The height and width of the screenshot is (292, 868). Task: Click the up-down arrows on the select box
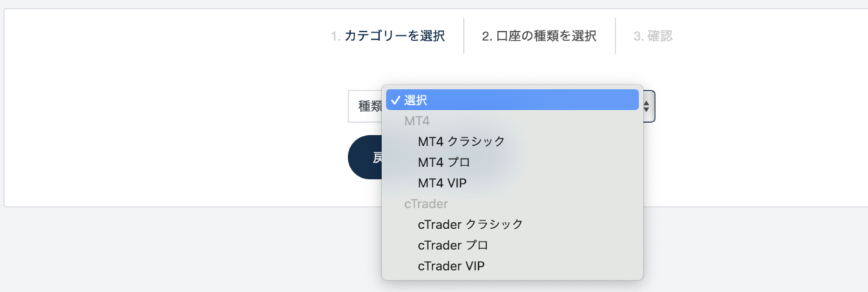tap(647, 106)
